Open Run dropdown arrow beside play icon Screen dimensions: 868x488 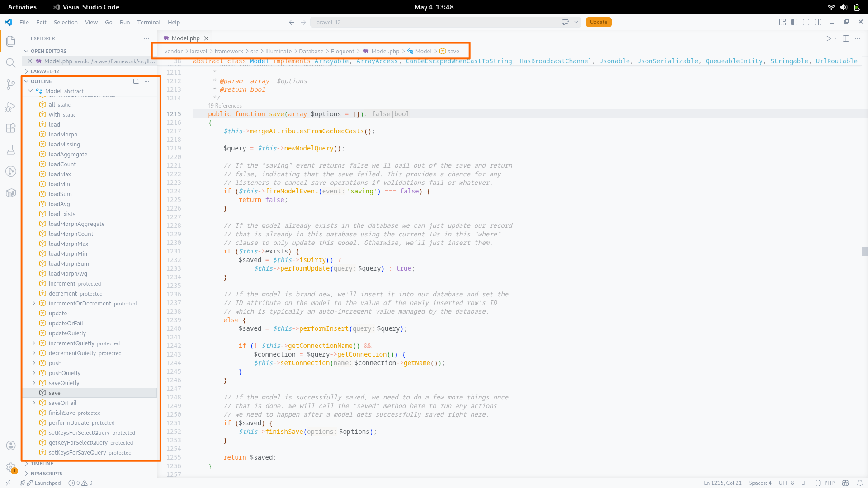pyautogui.click(x=835, y=38)
